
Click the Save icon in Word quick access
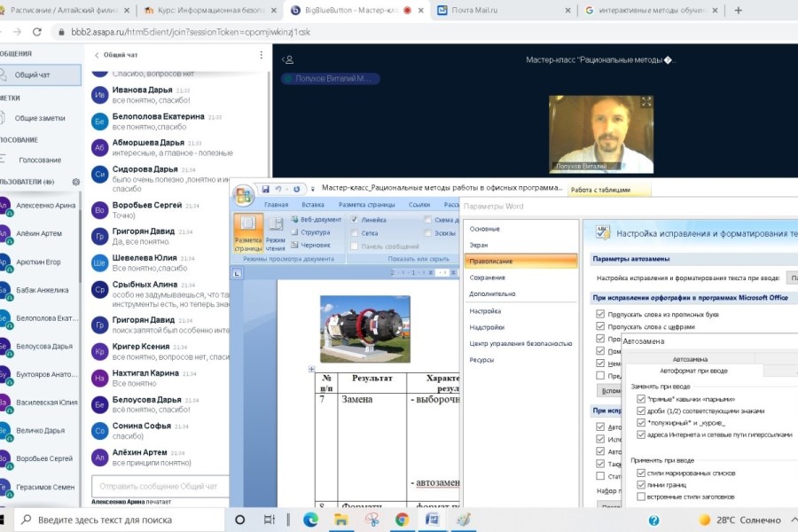pos(265,189)
